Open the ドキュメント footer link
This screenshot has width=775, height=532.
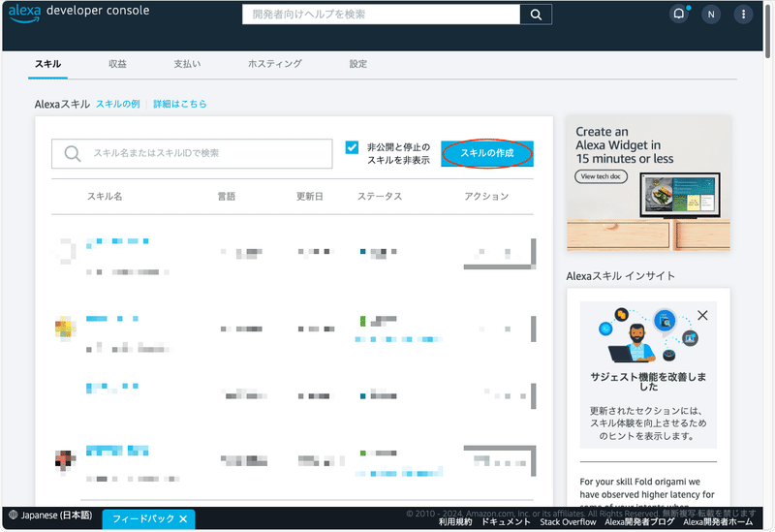506,522
